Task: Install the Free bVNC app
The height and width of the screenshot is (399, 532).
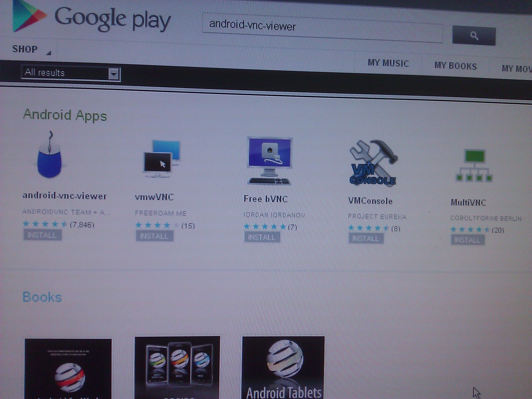Action: click(x=262, y=237)
